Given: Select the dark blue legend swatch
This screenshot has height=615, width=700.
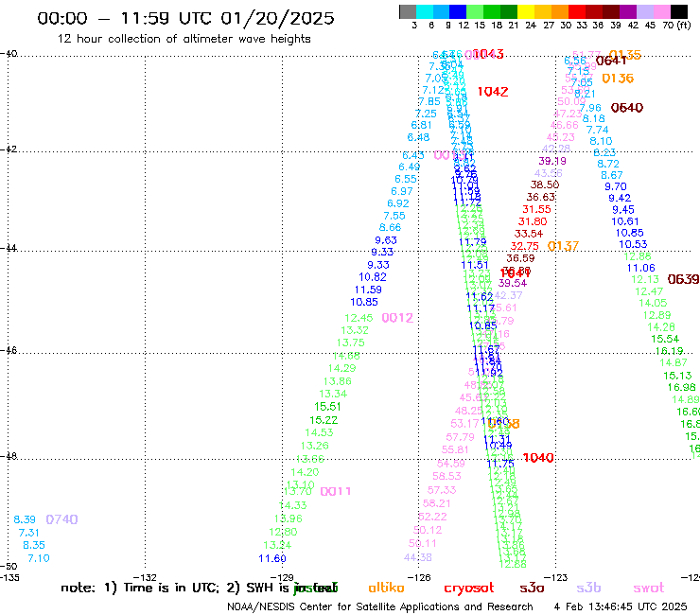Looking at the screenshot, I should [x=458, y=12].
